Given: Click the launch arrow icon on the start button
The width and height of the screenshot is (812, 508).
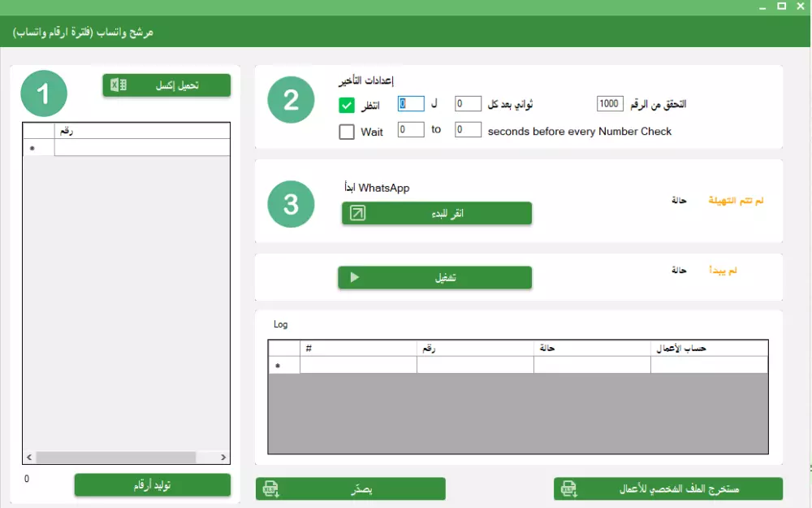Looking at the screenshot, I should click(357, 213).
